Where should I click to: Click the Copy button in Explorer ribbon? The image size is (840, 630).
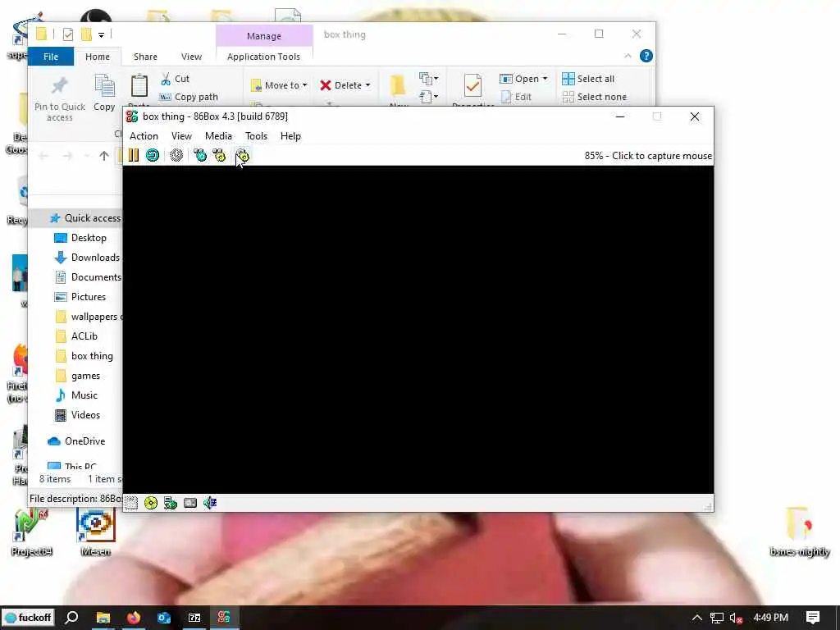(104, 94)
